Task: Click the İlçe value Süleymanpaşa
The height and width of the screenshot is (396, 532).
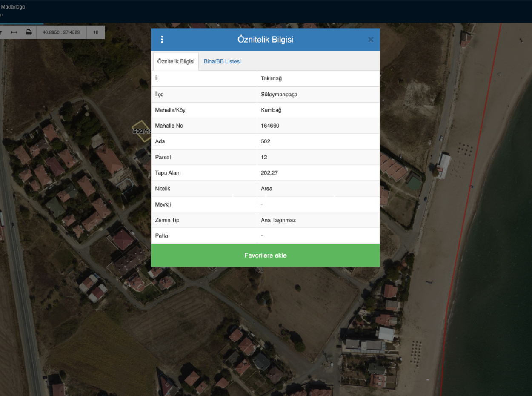Action: coord(279,94)
